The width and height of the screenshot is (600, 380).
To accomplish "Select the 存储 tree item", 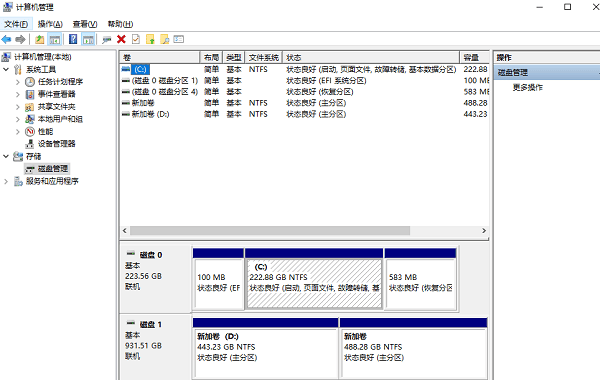I will coord(33,156).
